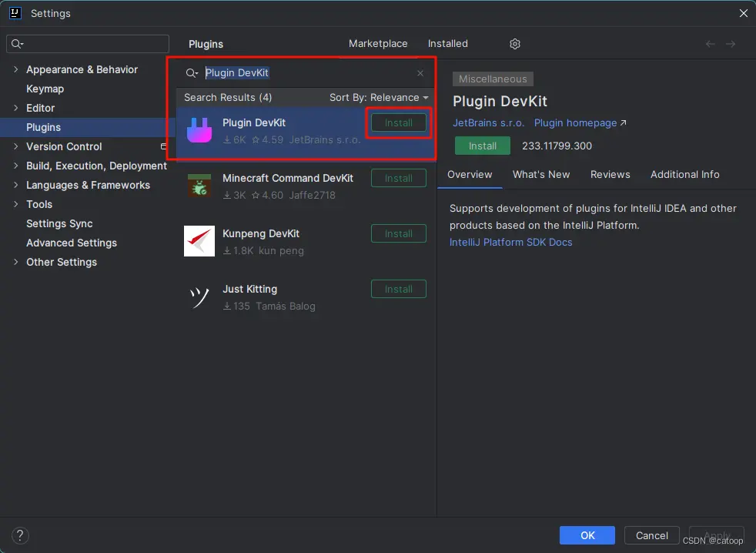The image size is (756, 553).
Task: Expand the Version Control node
Action: click(x=16, y=146)
